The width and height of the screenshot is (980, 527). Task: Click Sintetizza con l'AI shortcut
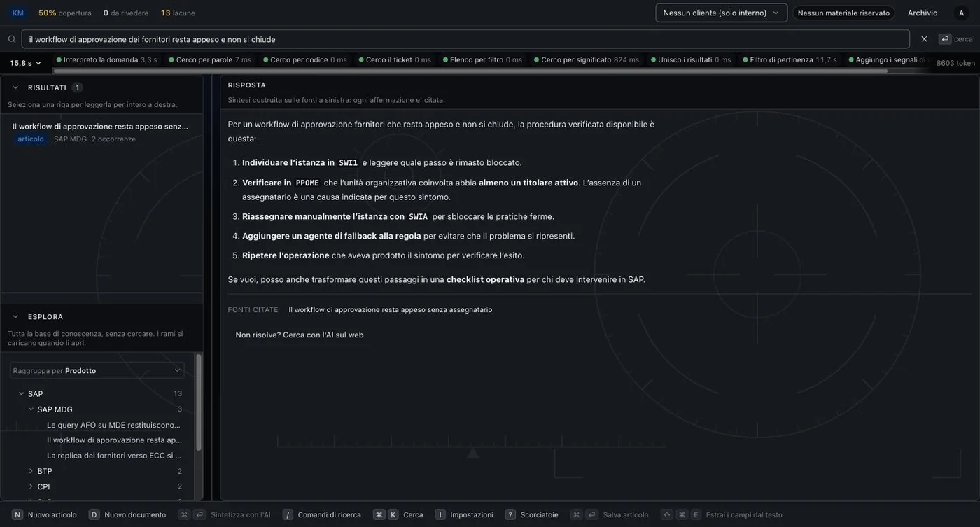point(225,514)
